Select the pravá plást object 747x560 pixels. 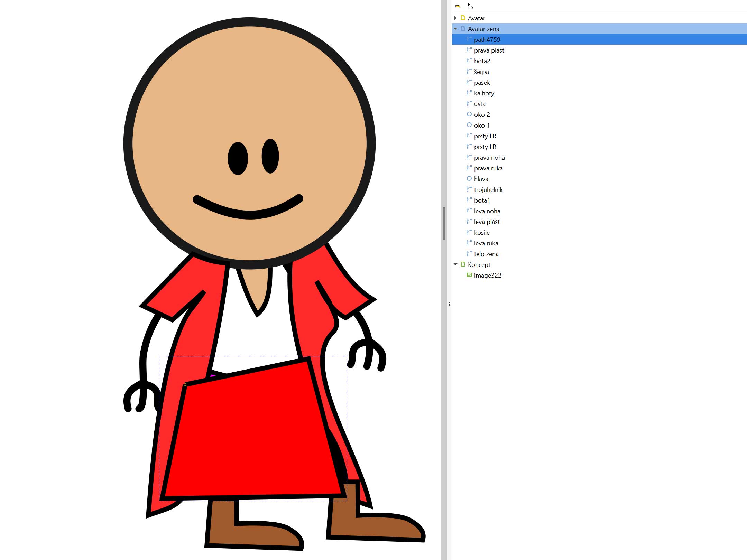point(489,50)
